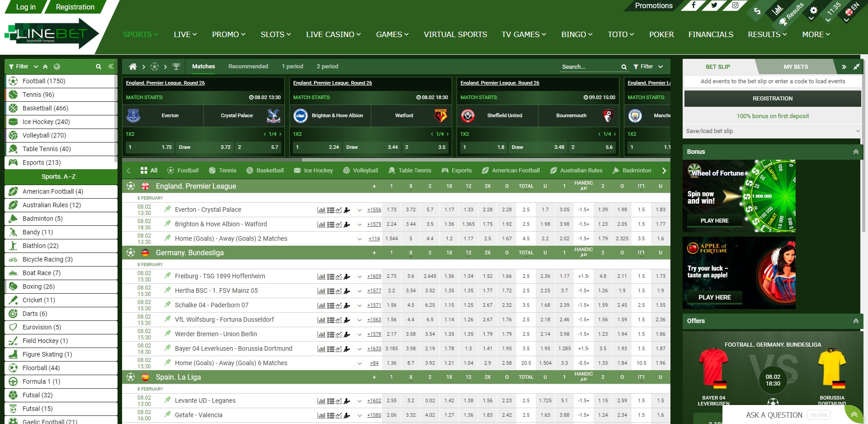
Task: Expand Save/load bet slip
Action: click(x=773, y=131)
